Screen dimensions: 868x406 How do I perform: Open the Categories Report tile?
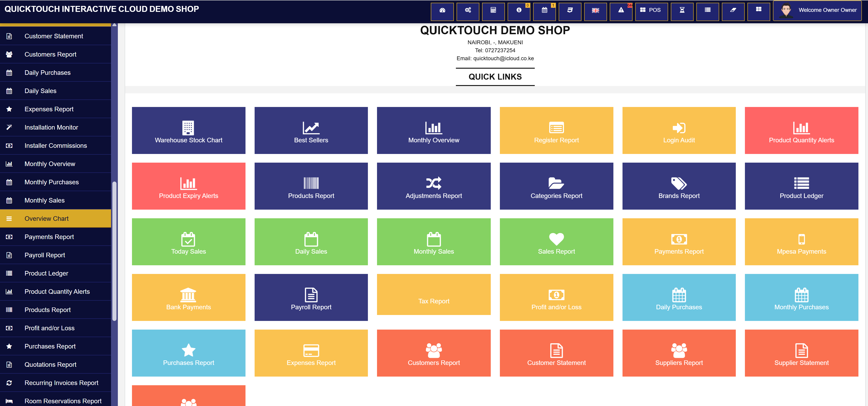tap(556, 186)
